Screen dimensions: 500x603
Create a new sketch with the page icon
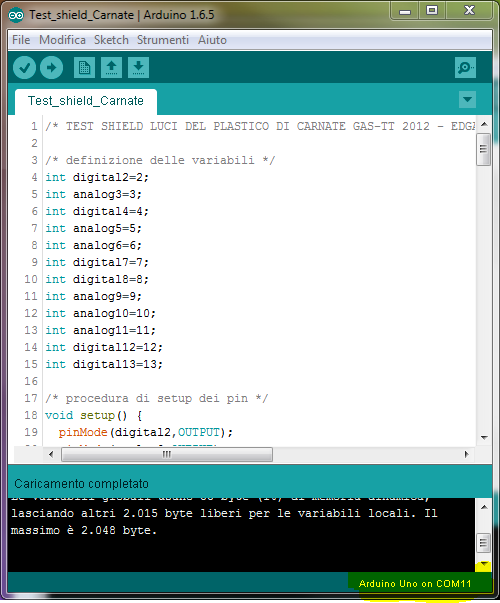(x=84, y=68)
